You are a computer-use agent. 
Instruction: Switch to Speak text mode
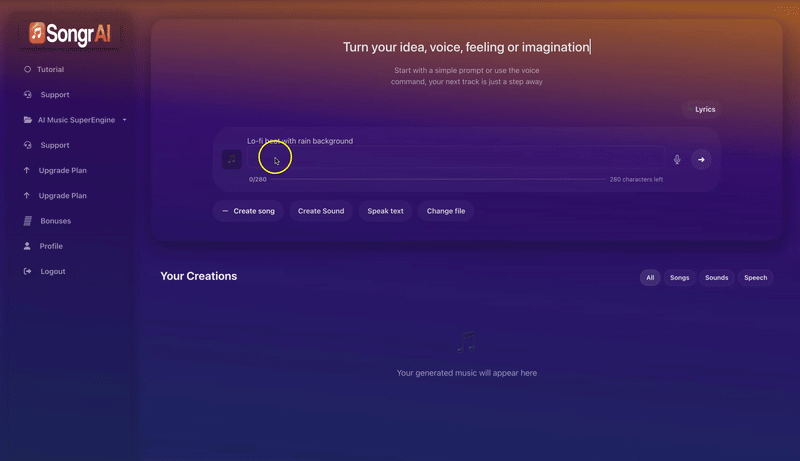pyautogui.click(x=385, y=211)
